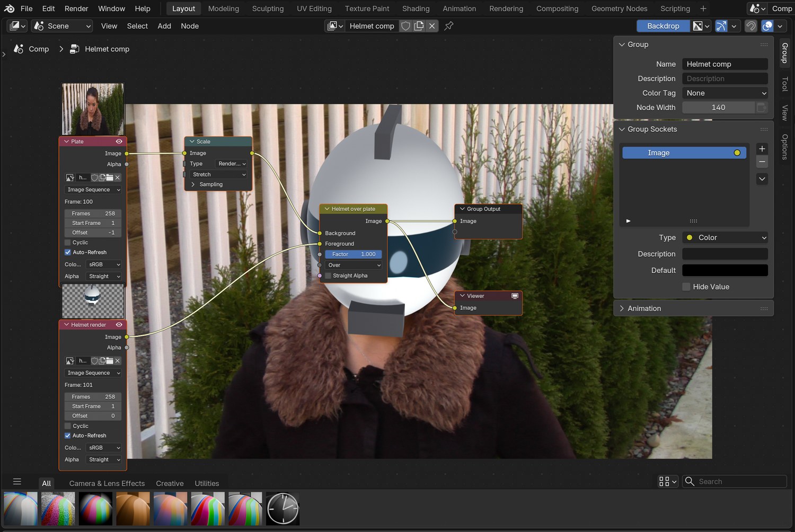
Task: Click the Blender logo icon in menu bar
Action: tap(9, 8)
